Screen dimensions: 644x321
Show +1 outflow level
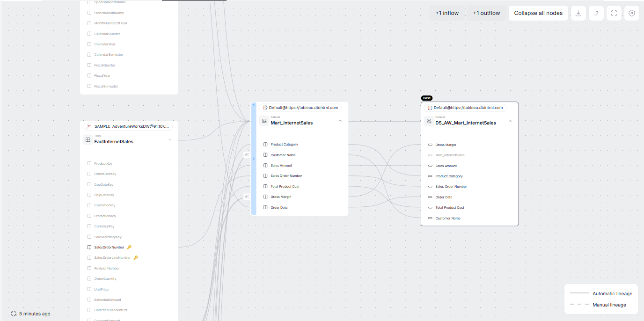coord(486,13)
